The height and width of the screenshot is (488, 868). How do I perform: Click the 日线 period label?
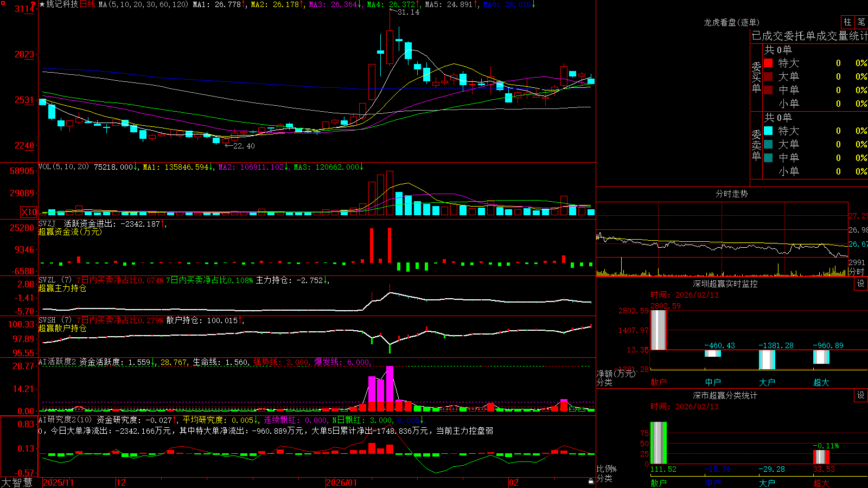pyautogui.click(x=87, y=4)
